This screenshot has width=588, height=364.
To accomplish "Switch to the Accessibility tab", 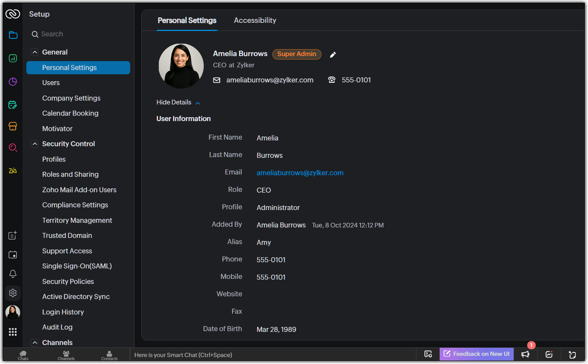I will click(x=255, y=21).
